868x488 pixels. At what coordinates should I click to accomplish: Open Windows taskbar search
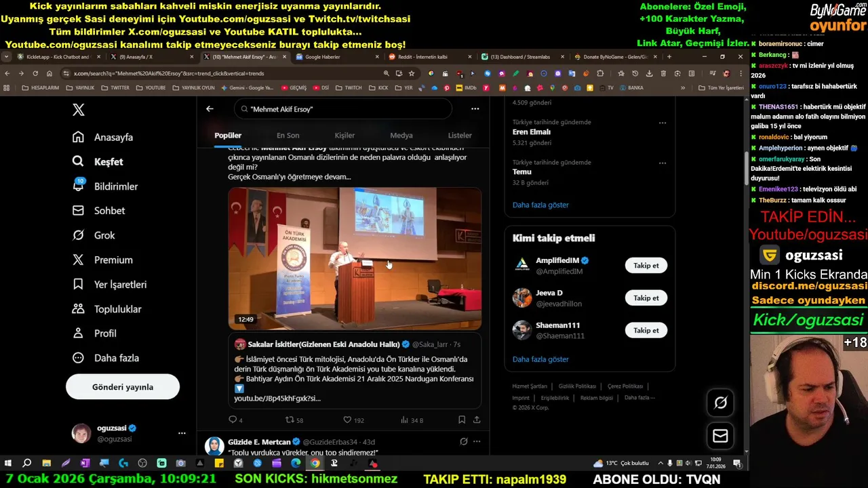(27, 463)
